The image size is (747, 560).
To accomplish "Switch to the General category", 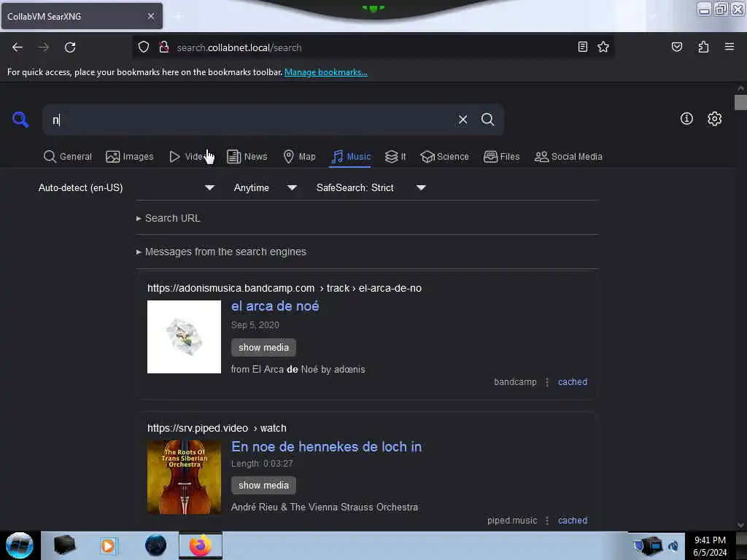I will (x=68, y=157).
